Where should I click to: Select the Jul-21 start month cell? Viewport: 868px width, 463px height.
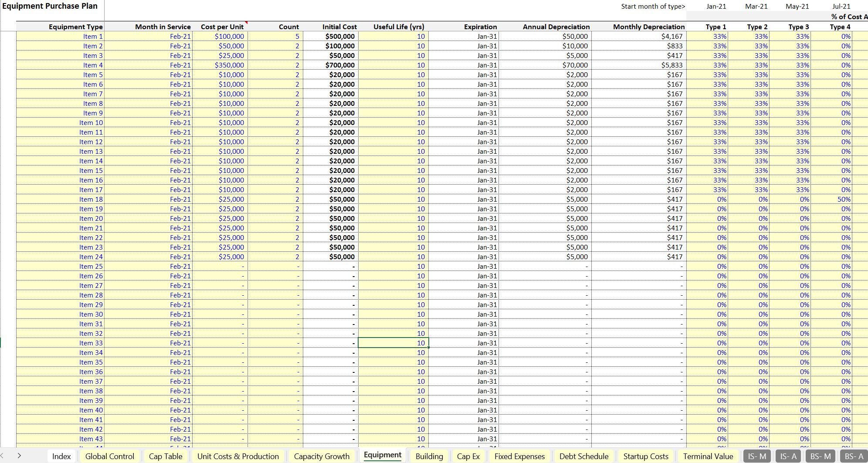(x=841, y=6)
